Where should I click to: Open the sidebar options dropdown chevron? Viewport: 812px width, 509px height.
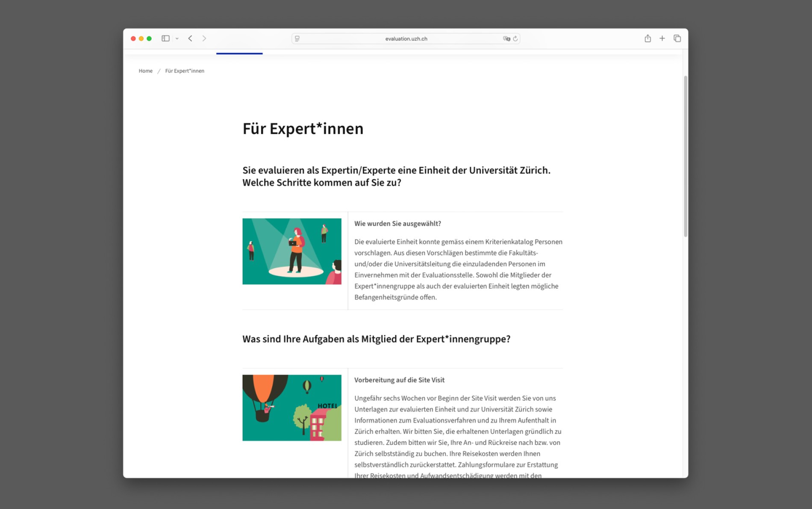tap(177, 38)
